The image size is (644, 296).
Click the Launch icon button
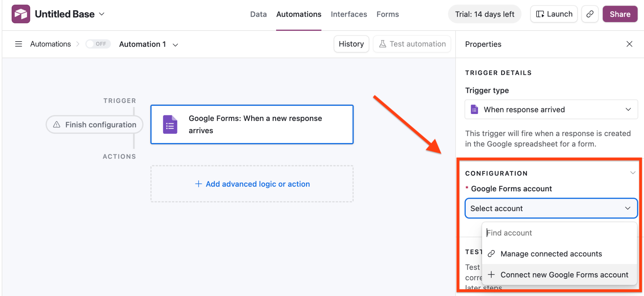click(540, 14)
